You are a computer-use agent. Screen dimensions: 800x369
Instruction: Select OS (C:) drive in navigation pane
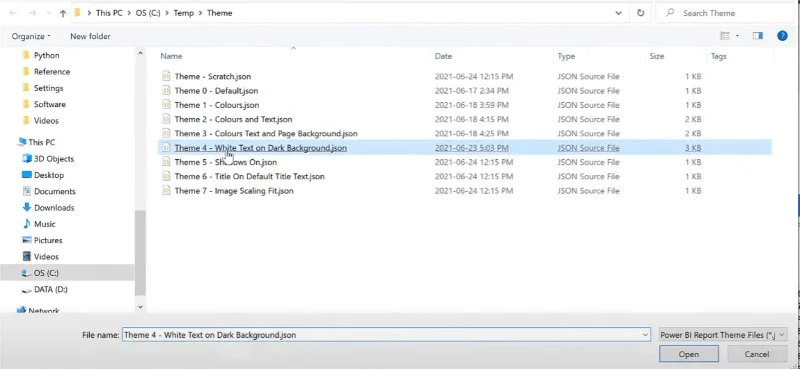tap(46, 273)
